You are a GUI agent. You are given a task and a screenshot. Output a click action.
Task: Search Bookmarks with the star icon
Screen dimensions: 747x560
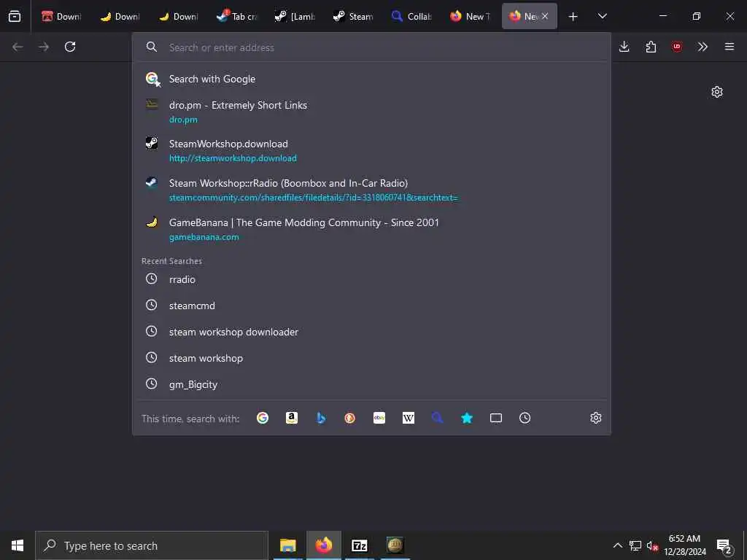click(x=467, y=418)
